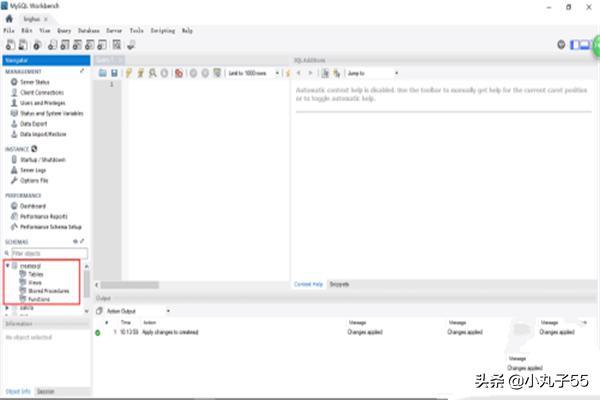This screenshot has width=600, height=400.
Task: Open the Workbench preferences gear icon
Action: [561, 45]
